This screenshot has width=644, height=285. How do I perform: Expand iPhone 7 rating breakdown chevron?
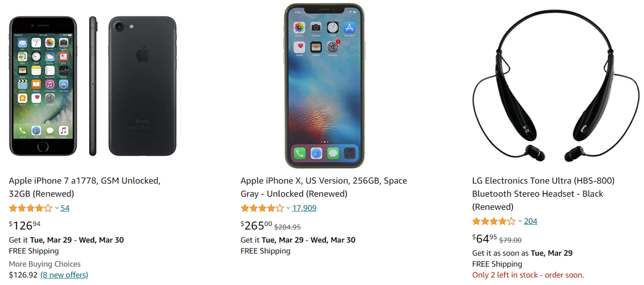coord(57,208)
